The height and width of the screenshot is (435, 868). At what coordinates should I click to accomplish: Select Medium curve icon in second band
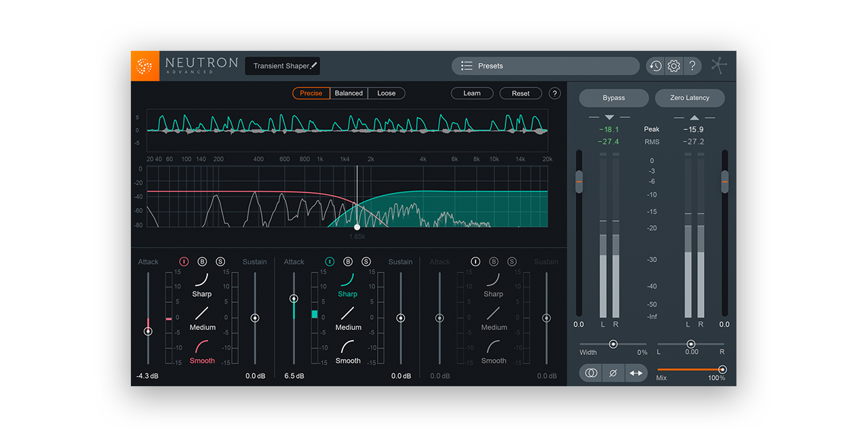[x=348, y=313]
